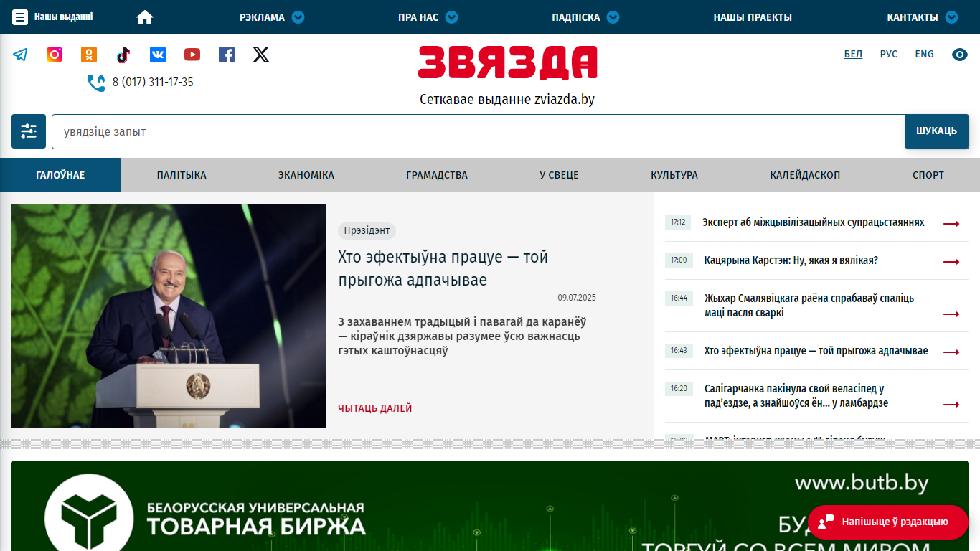Open Кацярына Карстэн: Ну, якая я вялікая?

click(x=791, y=260)
